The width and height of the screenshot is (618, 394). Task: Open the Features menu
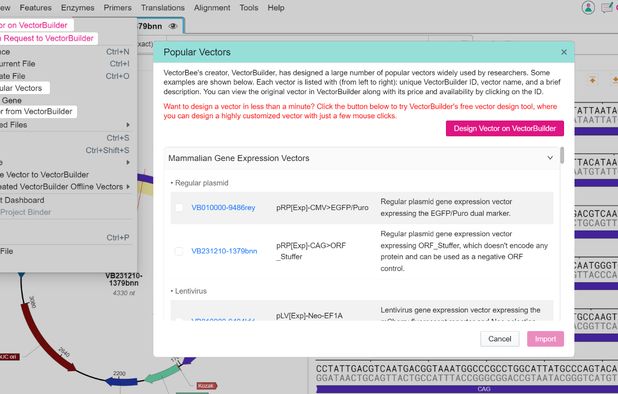35,7
